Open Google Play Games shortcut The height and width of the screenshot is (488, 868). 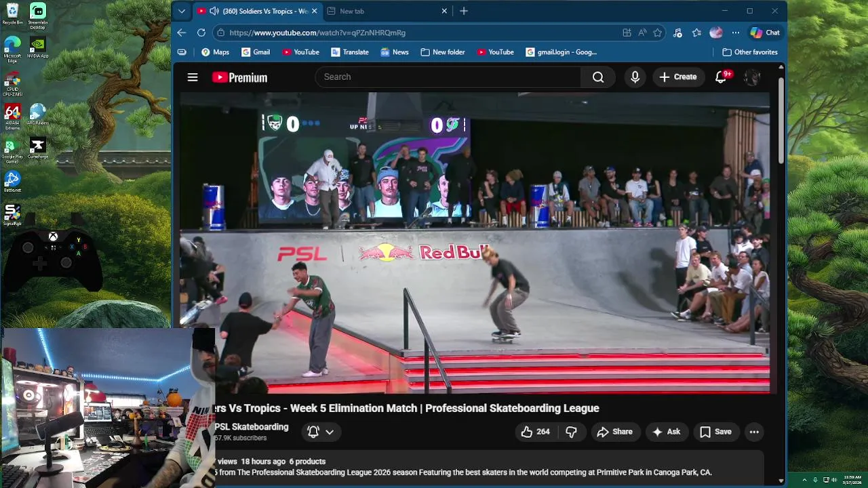click(x=12, y=151)
